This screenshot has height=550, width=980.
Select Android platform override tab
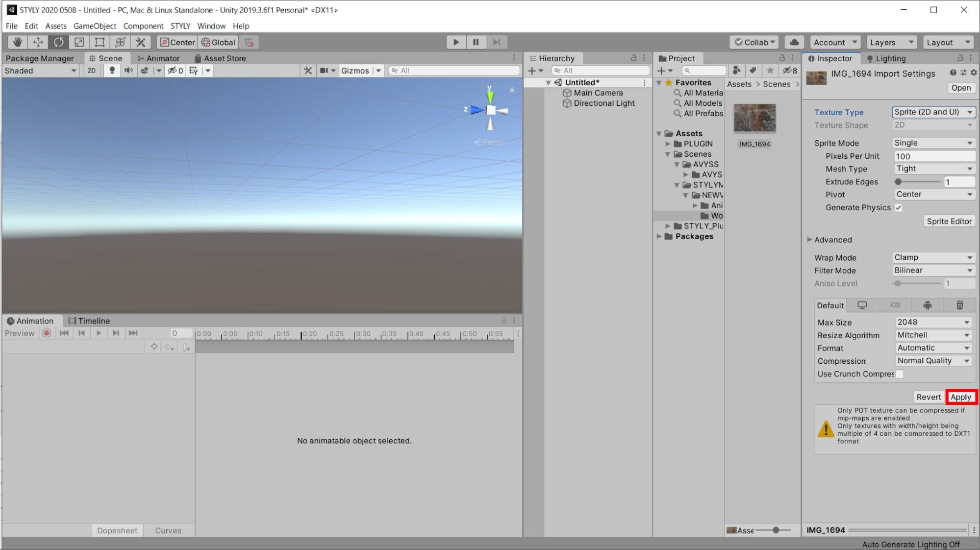click(x=927, y=305)
